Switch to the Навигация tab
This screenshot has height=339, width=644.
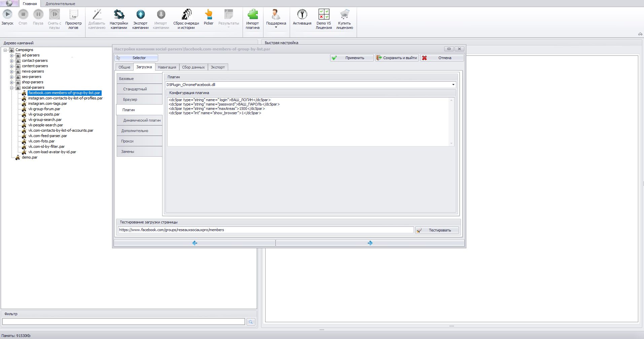(x=167, y=67)
